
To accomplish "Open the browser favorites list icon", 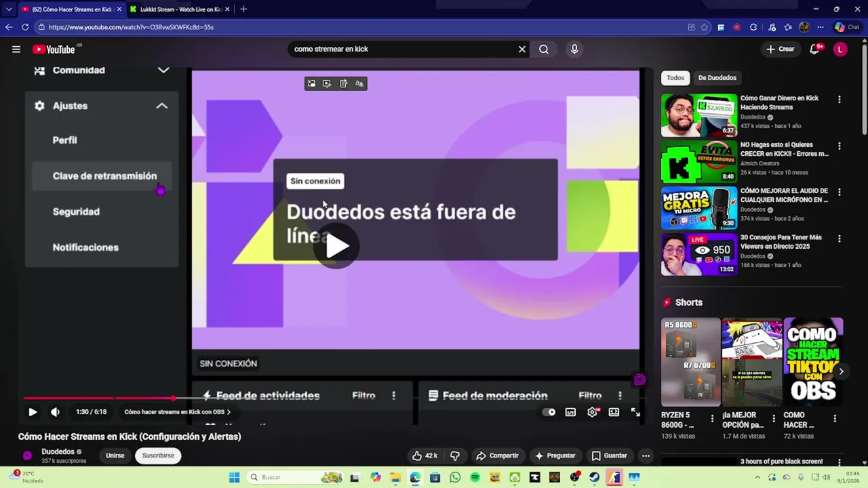I will (788, 27).
